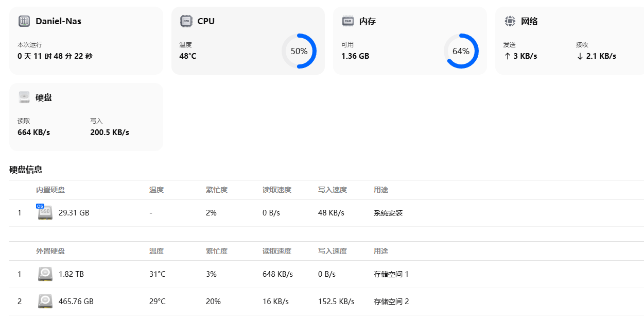Click the Daniel-Nas device icon
Screen dimensions: 644x334
pyautogui.click(x=24, y=21)
